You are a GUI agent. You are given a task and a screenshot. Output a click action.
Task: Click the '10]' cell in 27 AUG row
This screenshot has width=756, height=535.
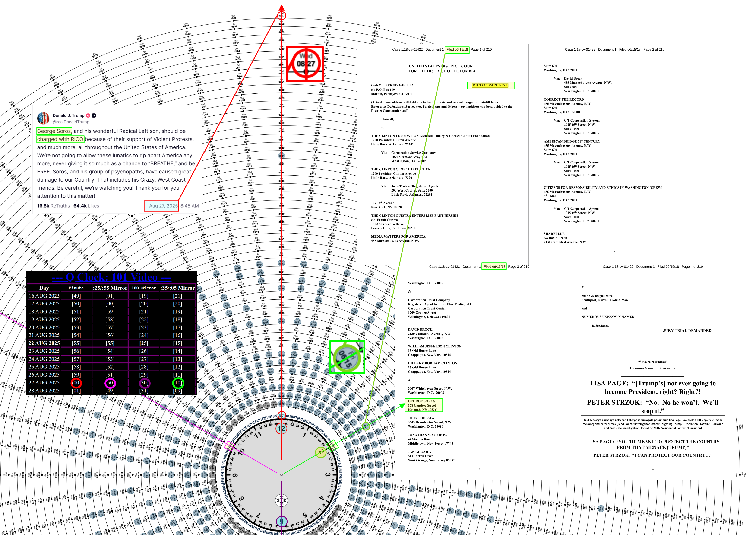[x=178, y=383]
